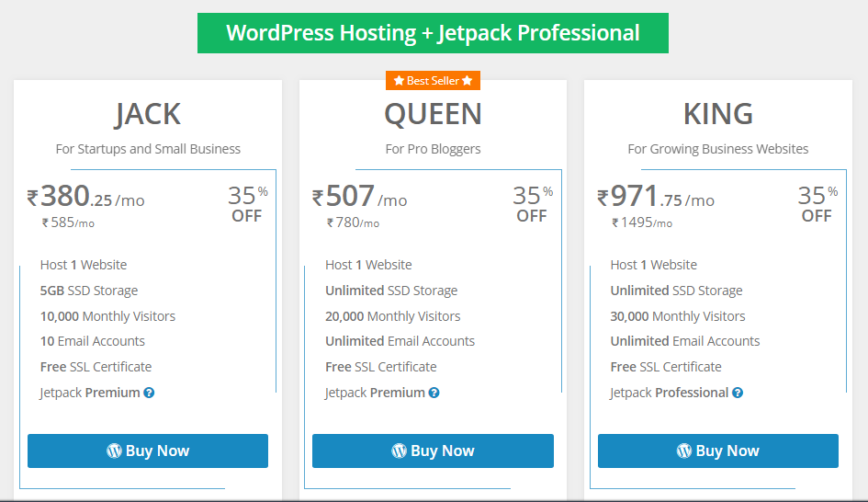
Task: Buy the KING hosting plan
Action: coord(718,451)
